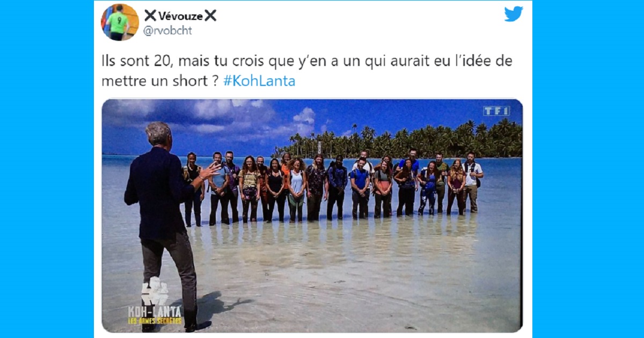Click the woman in white top

[296, 190]
